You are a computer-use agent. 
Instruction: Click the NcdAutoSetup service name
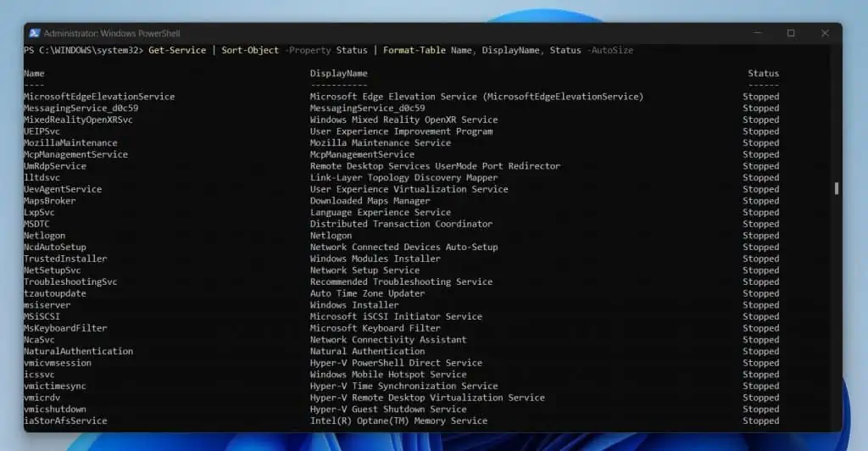point(55,248)
